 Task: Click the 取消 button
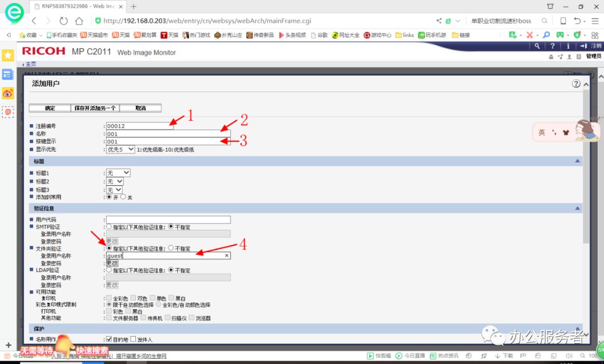(x=140, y=108)
